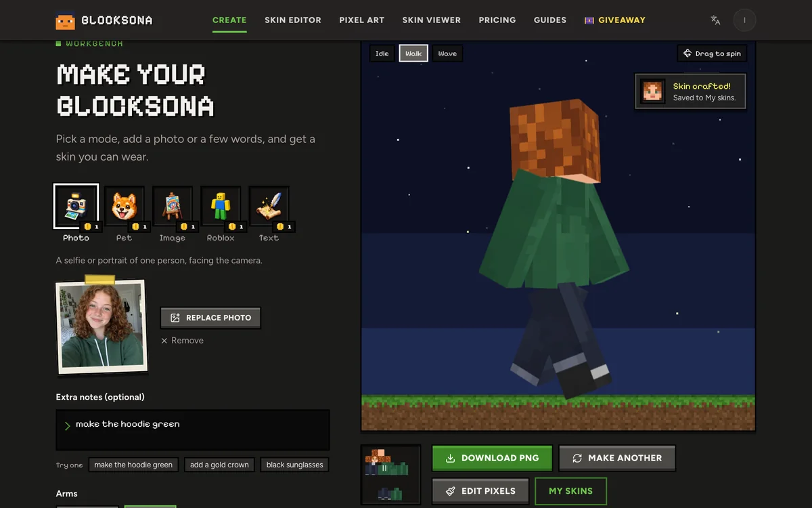Screen dimensions: 812x508
Task: Switch animation to Wave
Action: pos(447,54)
